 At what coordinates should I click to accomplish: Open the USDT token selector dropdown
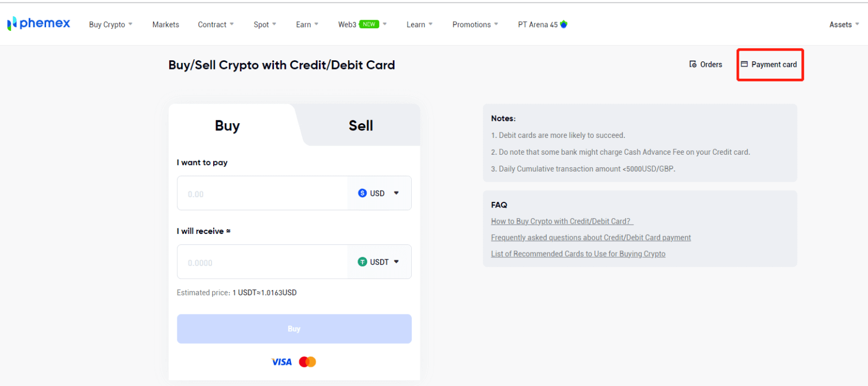pos(397,261)
